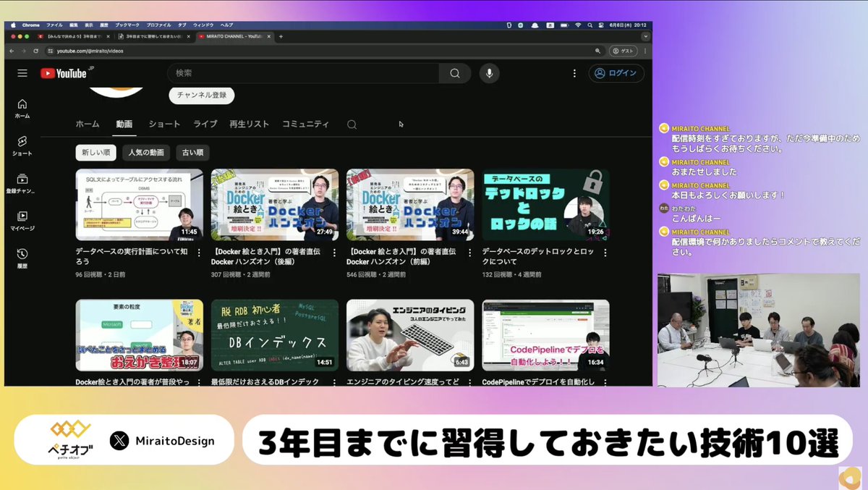Click the Wi-Fi icon in menu bar
The height and width of the screenshot is (490, 868).
coord(578,25)
